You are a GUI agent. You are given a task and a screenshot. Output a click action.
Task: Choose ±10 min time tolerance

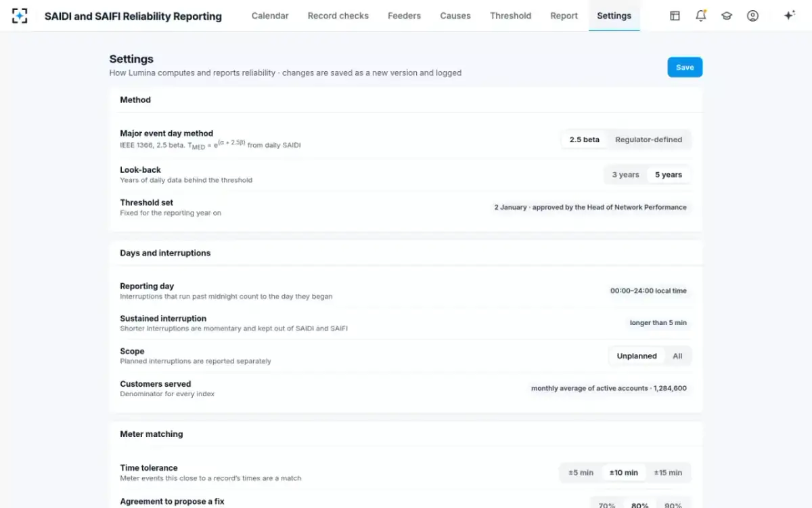(623, 473)
